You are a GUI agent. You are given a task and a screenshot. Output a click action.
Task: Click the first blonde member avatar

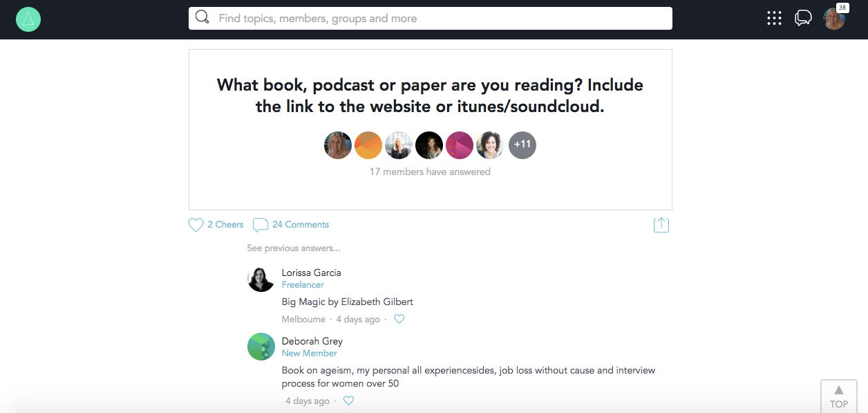[x=338, y=145]
